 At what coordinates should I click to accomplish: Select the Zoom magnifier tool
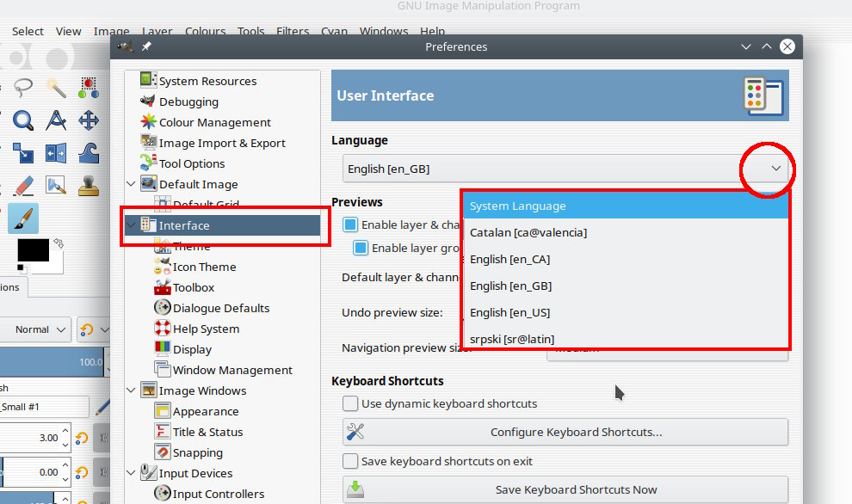point(22,120)
